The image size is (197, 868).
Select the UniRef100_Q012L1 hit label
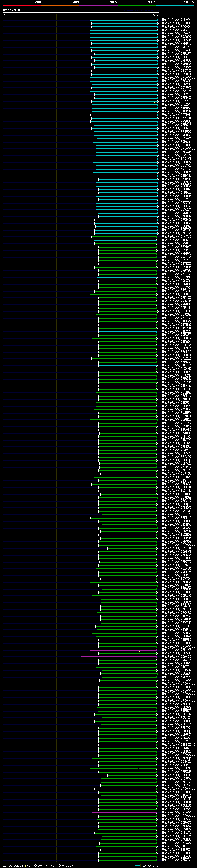[177, 358]
